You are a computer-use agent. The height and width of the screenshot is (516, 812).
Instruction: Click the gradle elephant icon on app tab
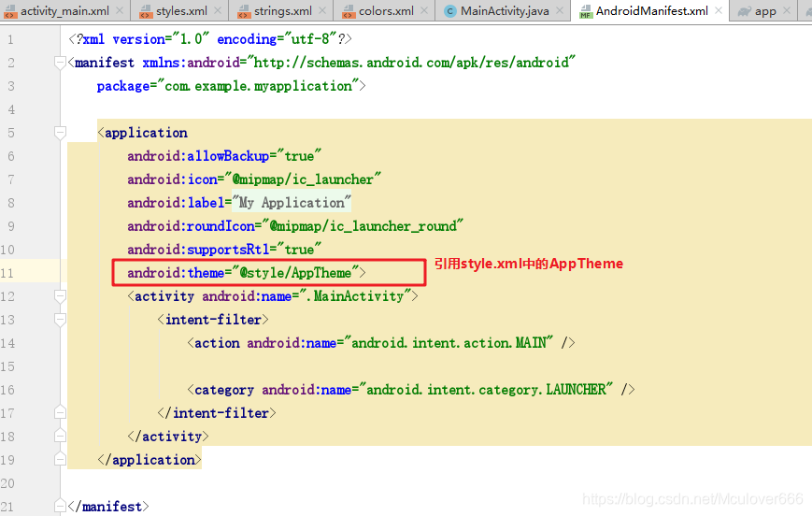(x=744, y=11)
